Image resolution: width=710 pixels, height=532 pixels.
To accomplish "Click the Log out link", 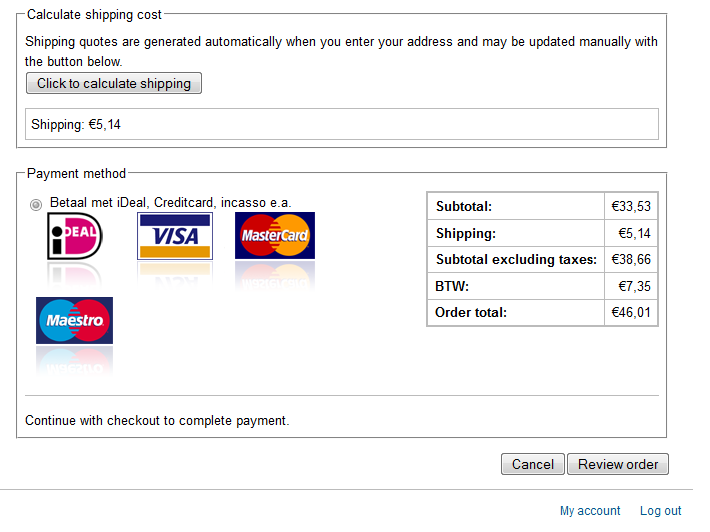I will [660, 511].
